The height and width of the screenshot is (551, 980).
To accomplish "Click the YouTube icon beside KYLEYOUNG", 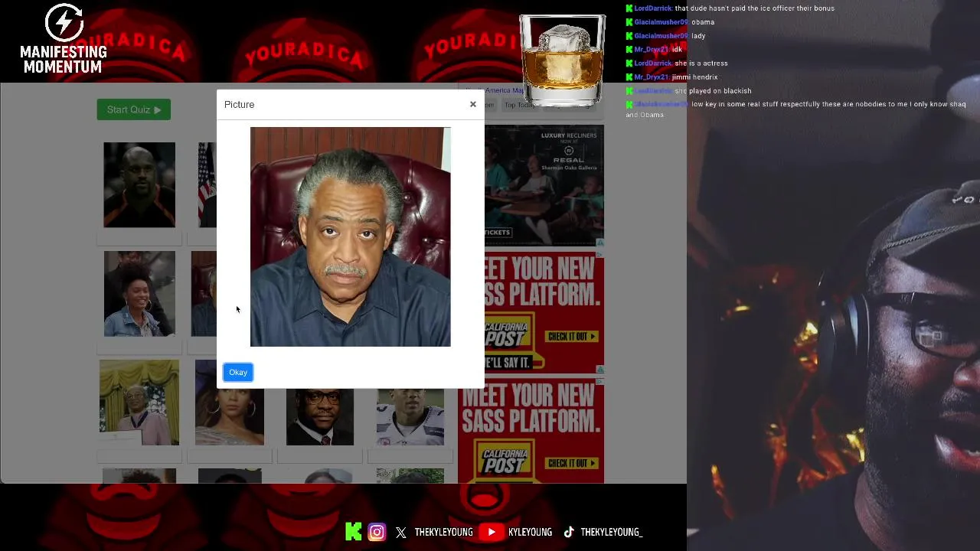I will (492, 532).
